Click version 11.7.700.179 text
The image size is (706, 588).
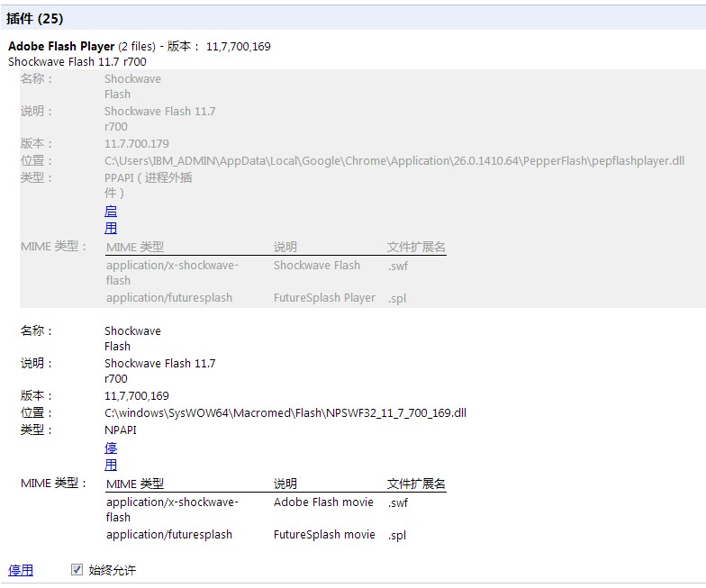pyautogui.click(x=137, y=144)
